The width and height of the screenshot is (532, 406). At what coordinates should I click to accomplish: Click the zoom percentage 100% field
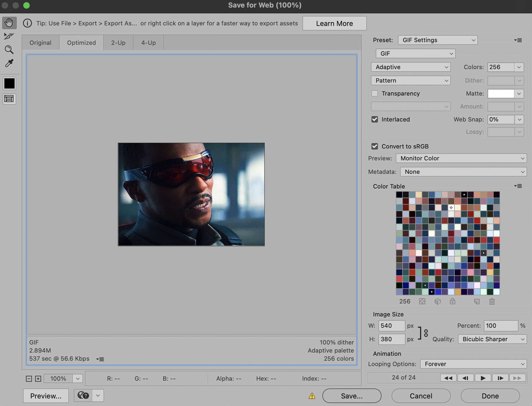coord(58,379)
